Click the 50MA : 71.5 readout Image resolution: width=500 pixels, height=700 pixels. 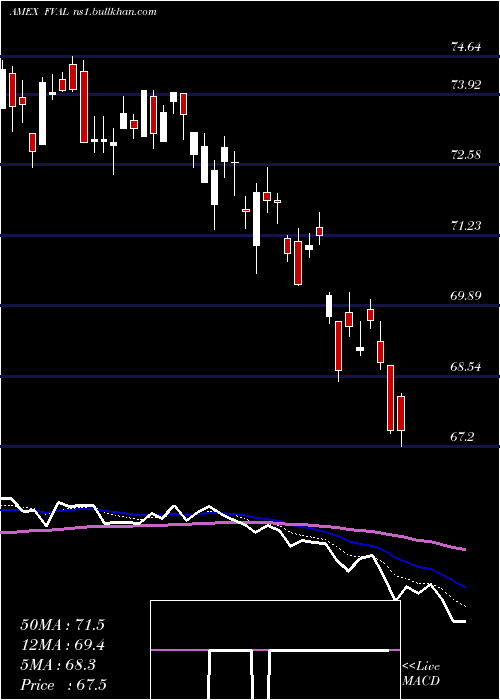62,625
